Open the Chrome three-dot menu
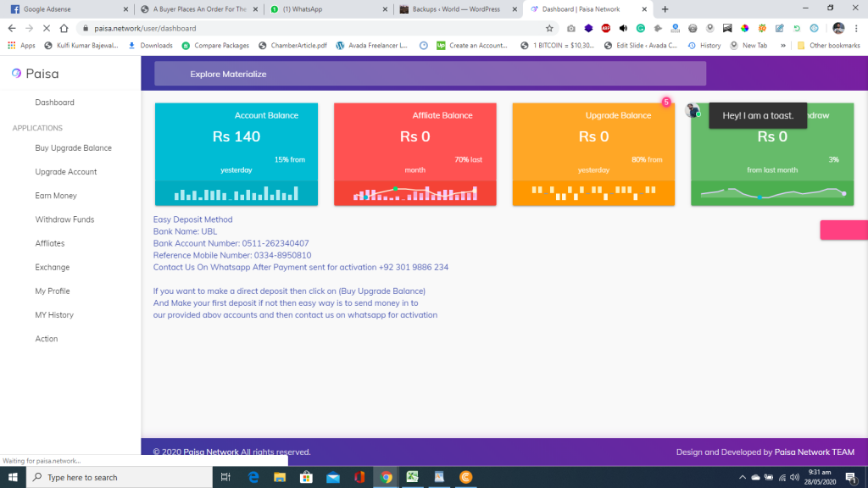 click(x=857, y=28)
